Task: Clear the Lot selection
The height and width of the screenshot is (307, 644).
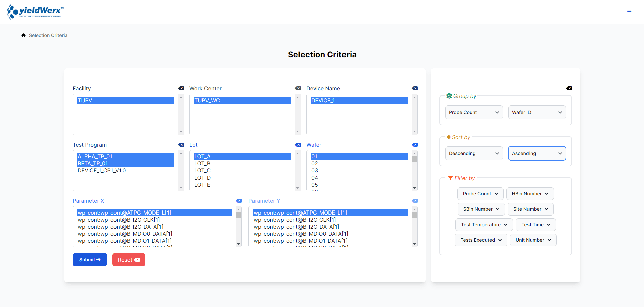Action: click(298, 145)
